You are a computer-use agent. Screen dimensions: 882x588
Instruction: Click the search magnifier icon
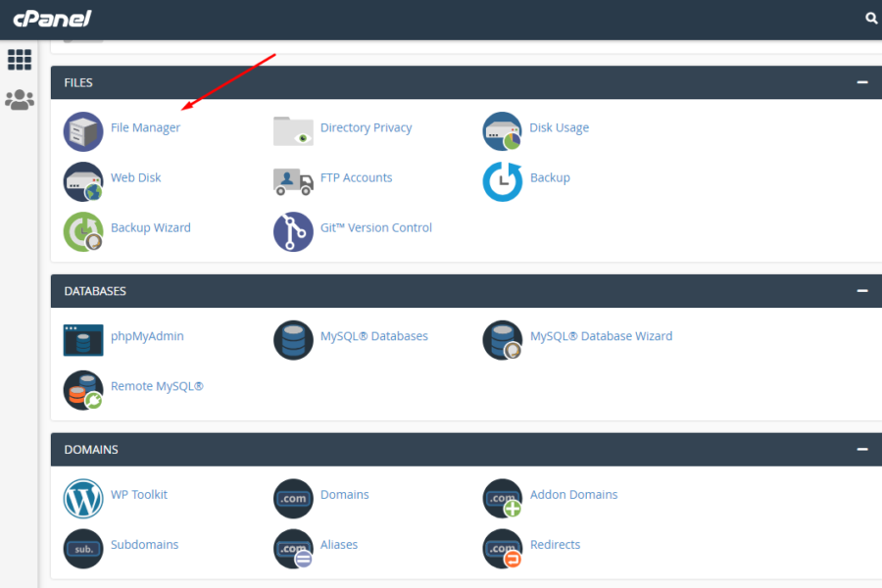click(x=871, y=19)
